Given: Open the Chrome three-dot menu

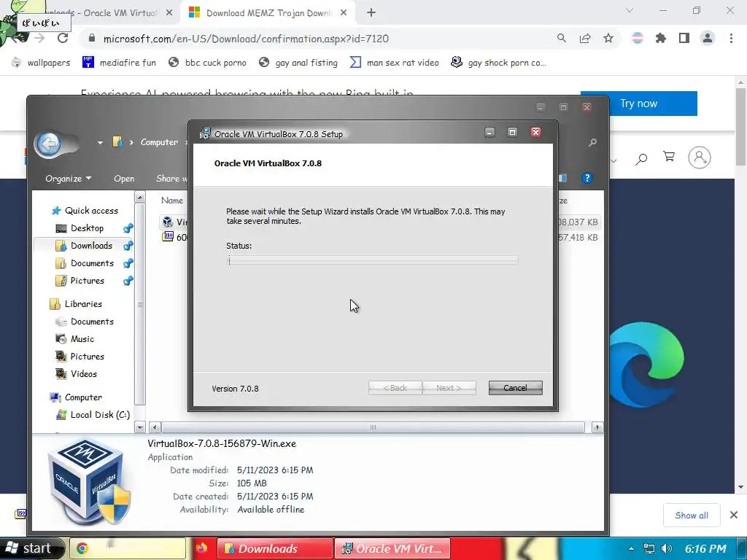Looking at the screenshot, I should click(731, 38).
